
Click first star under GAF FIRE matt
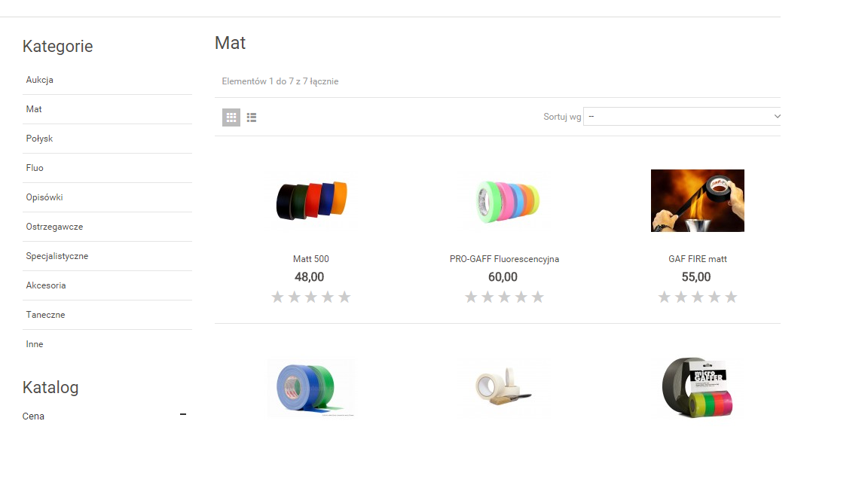coord(665,297)
